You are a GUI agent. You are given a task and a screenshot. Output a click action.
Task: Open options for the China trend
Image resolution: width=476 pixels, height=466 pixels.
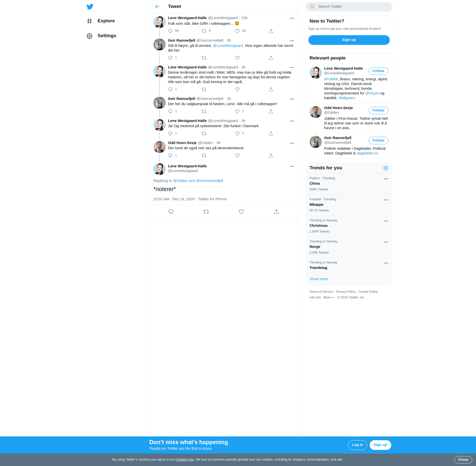pos(386,179)
